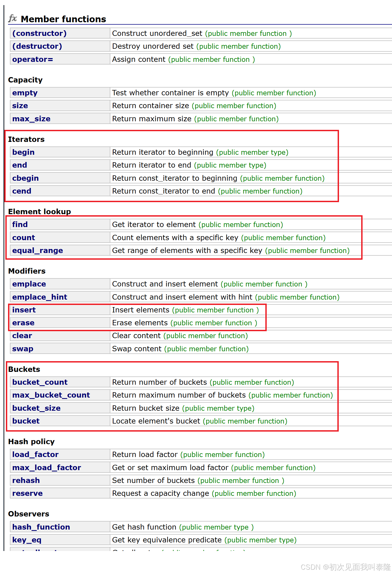
Task: Open the emplace_hint link
Action: click(x=40, y=297)
